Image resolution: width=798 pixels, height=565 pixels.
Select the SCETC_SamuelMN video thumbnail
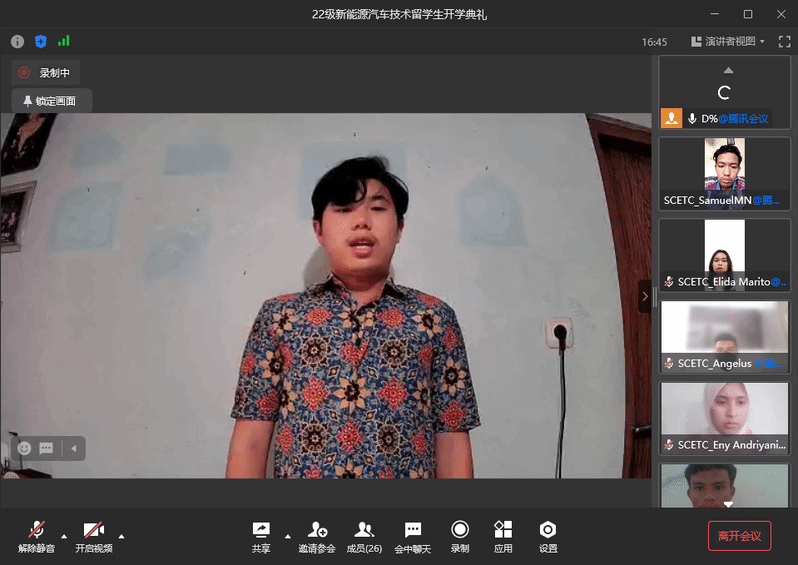[724, 173]
